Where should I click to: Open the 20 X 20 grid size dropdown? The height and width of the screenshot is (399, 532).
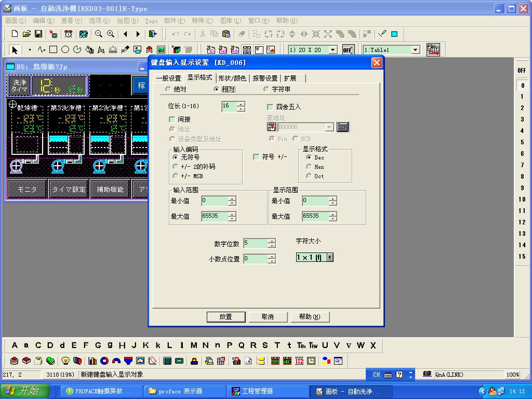(x=332, y=50)
